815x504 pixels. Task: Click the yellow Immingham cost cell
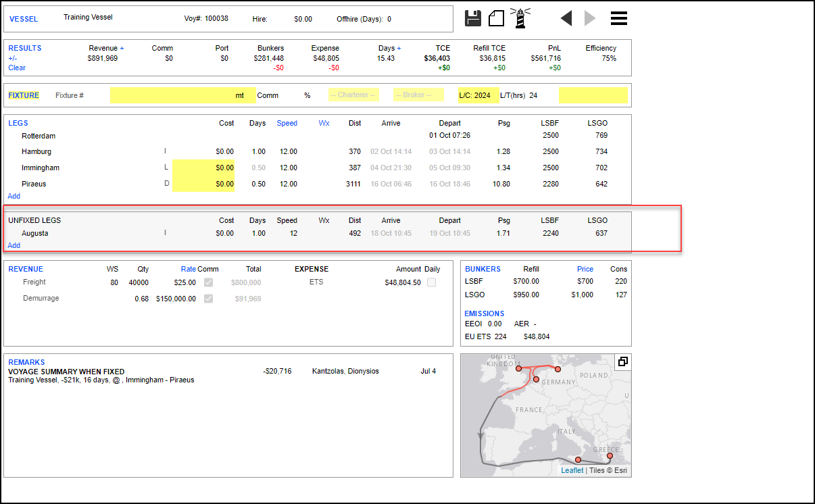point(203,168)
